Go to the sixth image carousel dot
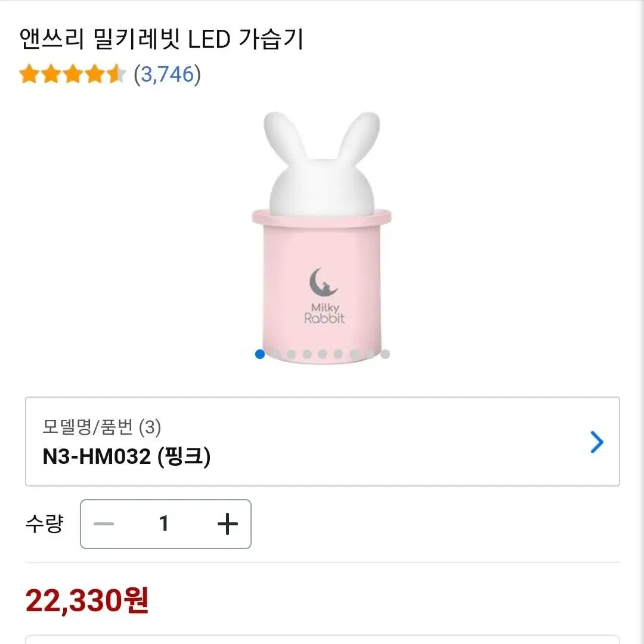This screenshot has width=644, height=644. (x=338, y=354)
